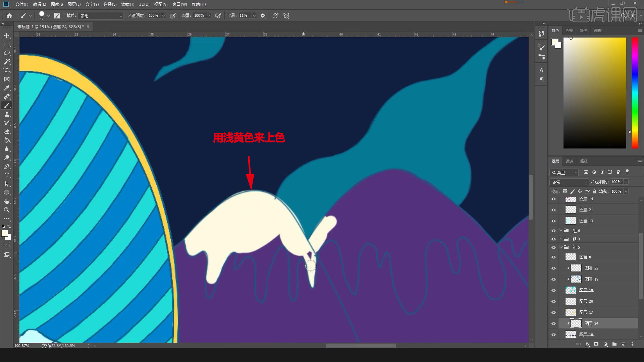Select the Type tool
This screenshot has width=644, height=362.
click(x=7, y=175)
